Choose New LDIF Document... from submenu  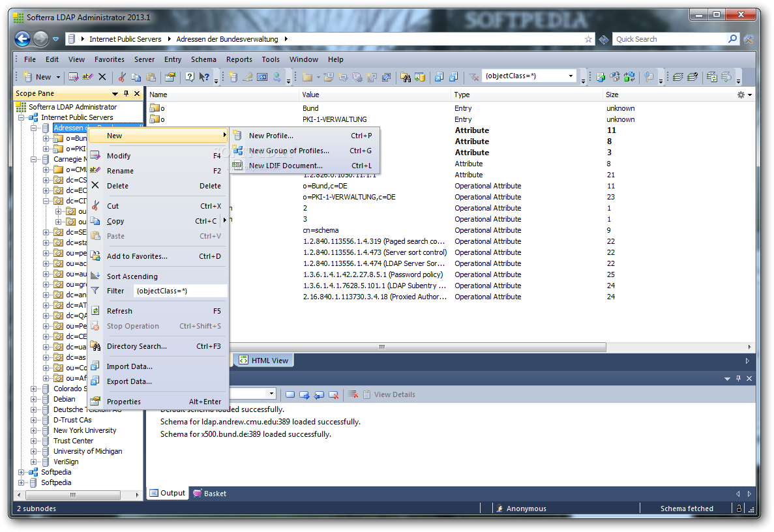pos(305,166)
